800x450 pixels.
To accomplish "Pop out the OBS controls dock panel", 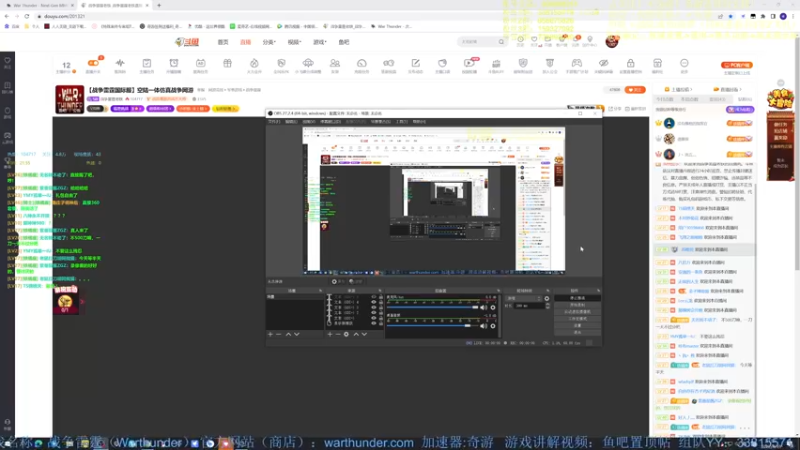I will (x=598, y=291).
